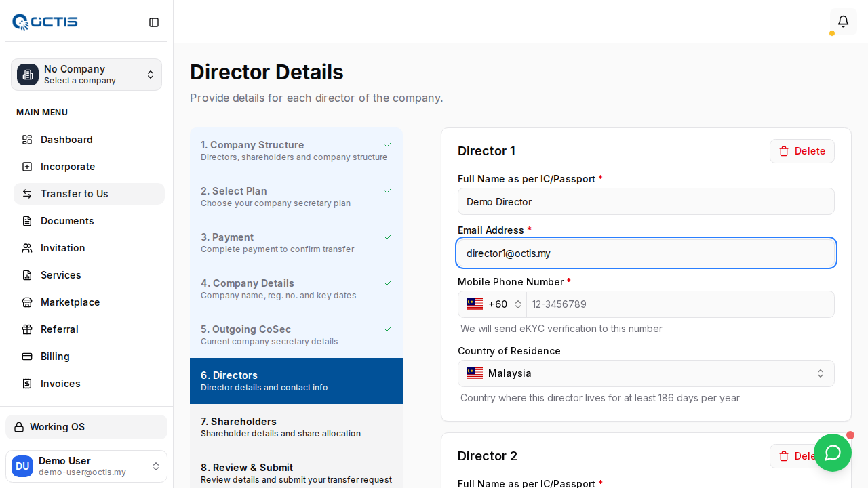The width and height of the screenshot is (868, 488).
Task: Open the No Company selector dropdown
Action: (86, 75)
